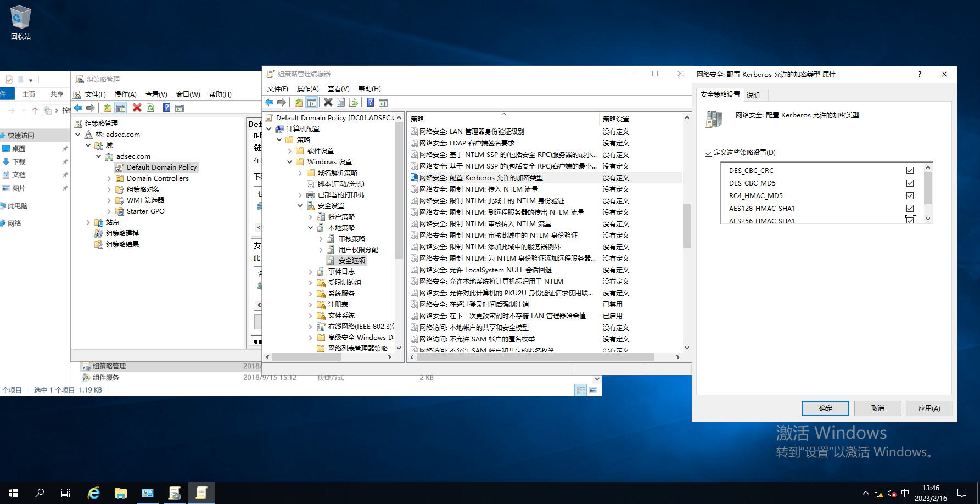Click the red delete icon in 组策略管理 toolbar
Screen dimensions: 980x504
pyautogui.click(x=137, y=108)
